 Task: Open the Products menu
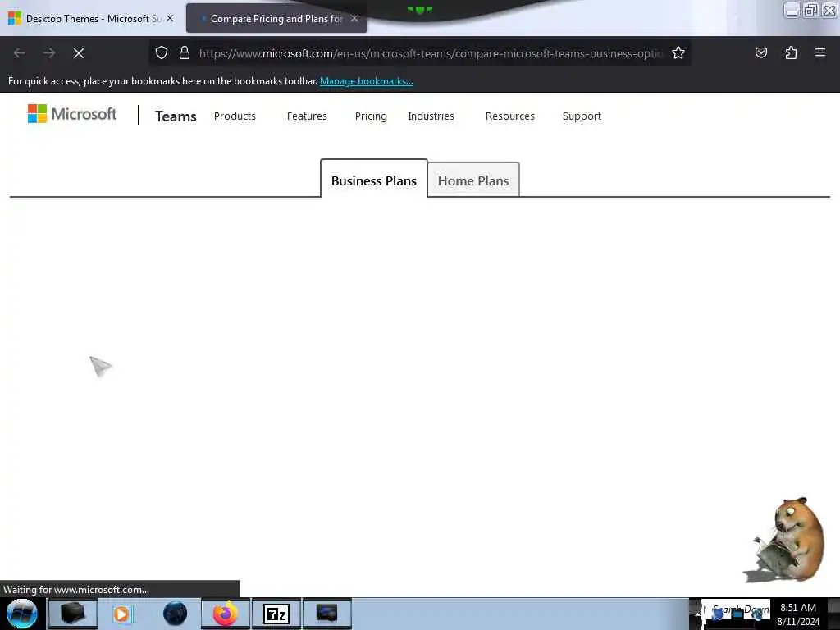pyautogui.click(x=235, y=116)
